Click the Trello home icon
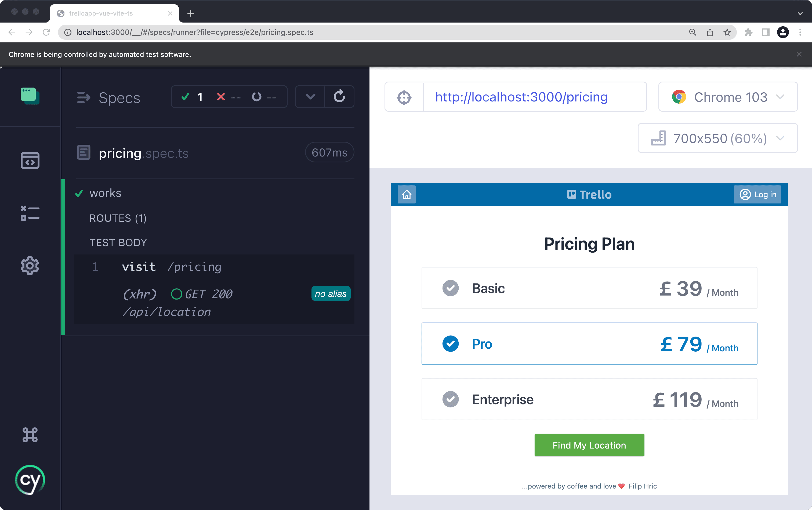 click(x=407, y=195)
